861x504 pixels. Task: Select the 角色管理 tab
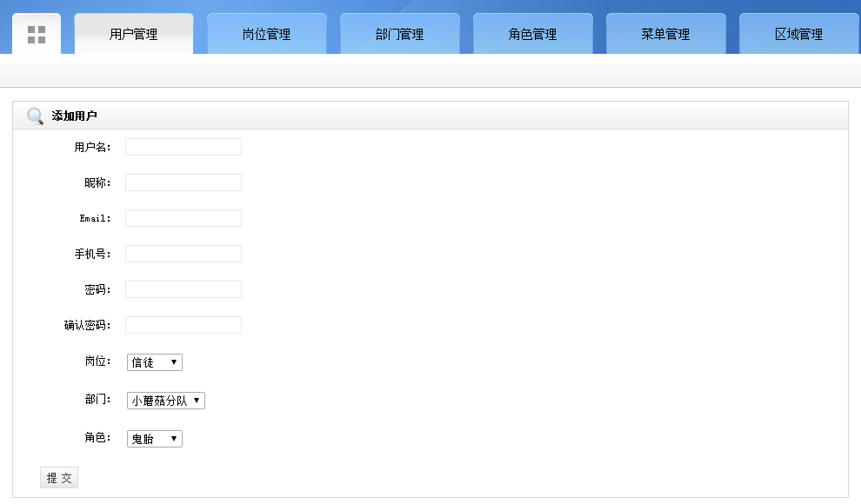[533, 35]
